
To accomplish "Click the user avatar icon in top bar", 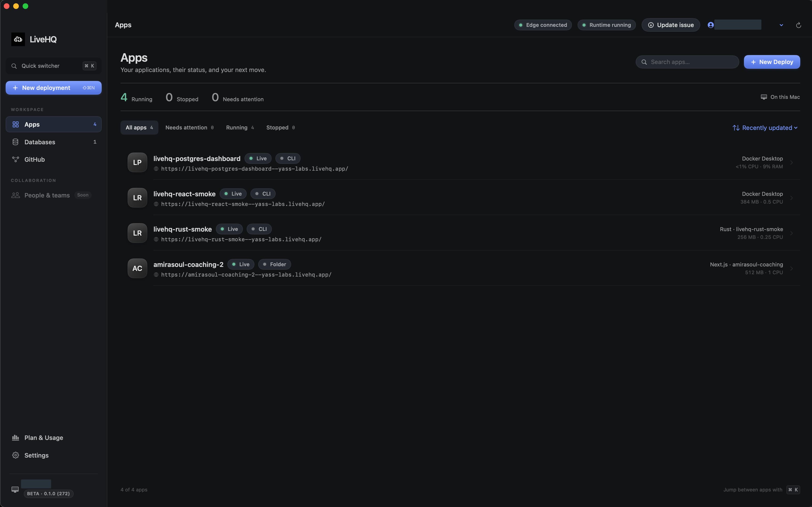I will [x=710, y=25].
